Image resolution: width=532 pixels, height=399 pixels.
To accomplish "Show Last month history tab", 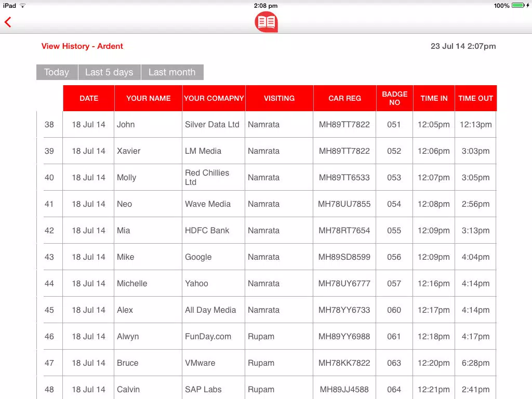I will click(x=172, y=72).
